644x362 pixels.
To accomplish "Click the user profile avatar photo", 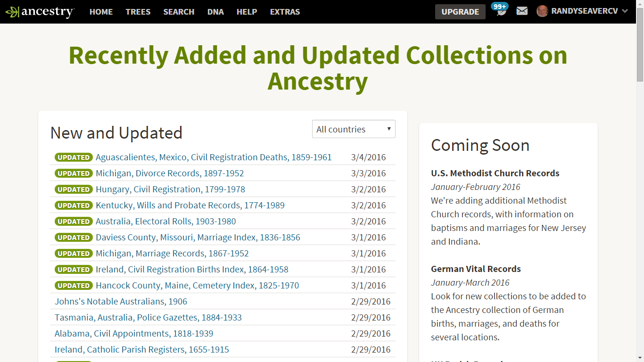I will (542, 11).
